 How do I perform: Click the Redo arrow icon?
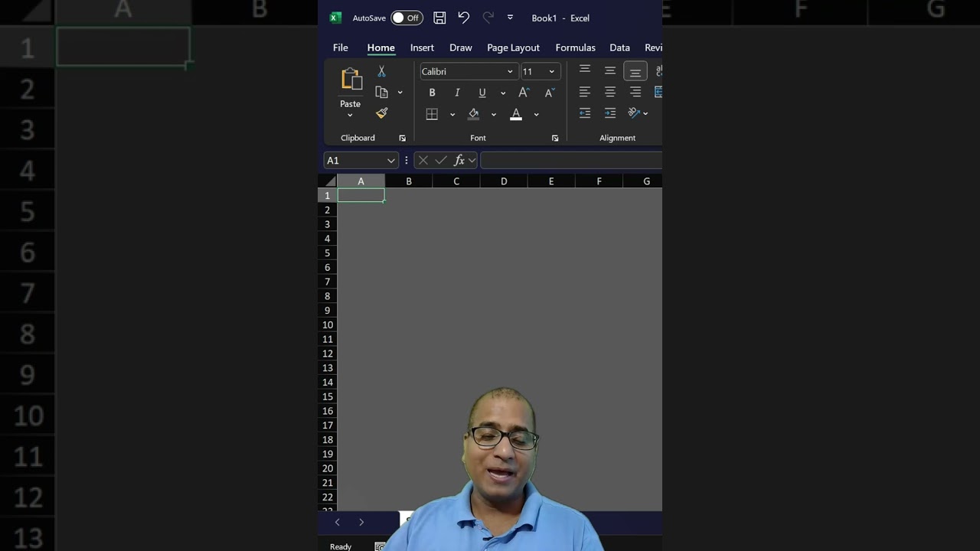pos(488,18)
